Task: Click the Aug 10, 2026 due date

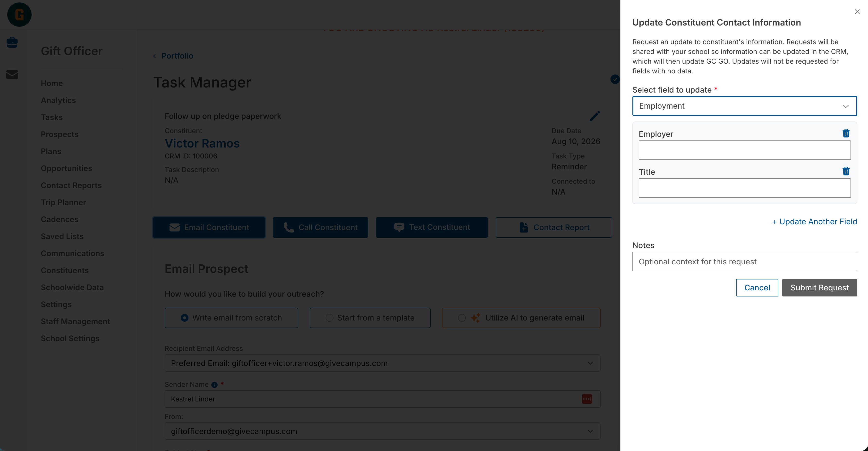Action: click(576, 141)
